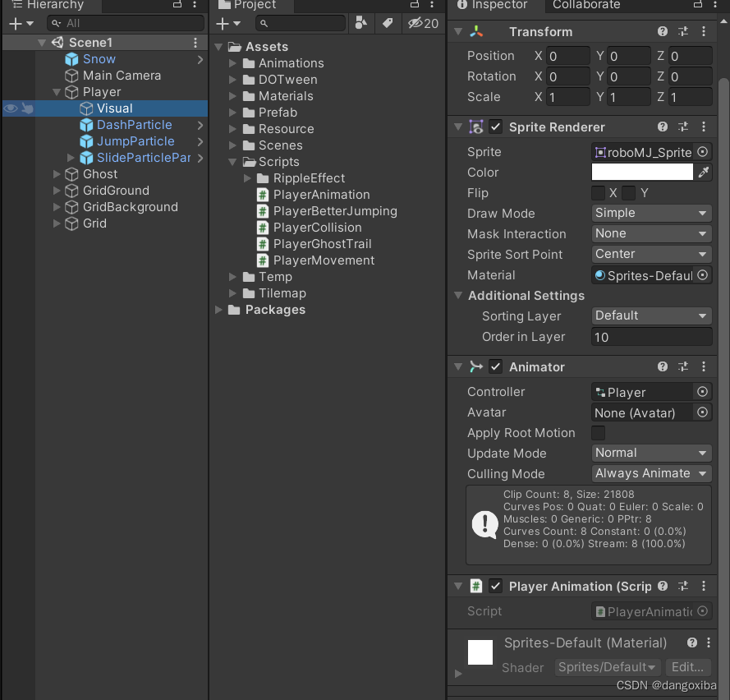Screen dimensions: 730x700
Task: Toggle Visual object visibility eye
Action: click(11, 108)
